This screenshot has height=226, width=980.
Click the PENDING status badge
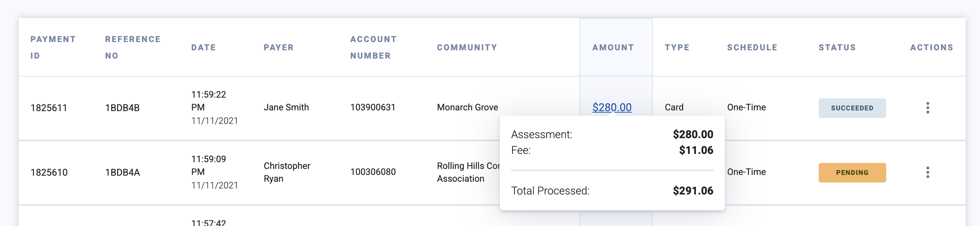(x=852, y=172)
